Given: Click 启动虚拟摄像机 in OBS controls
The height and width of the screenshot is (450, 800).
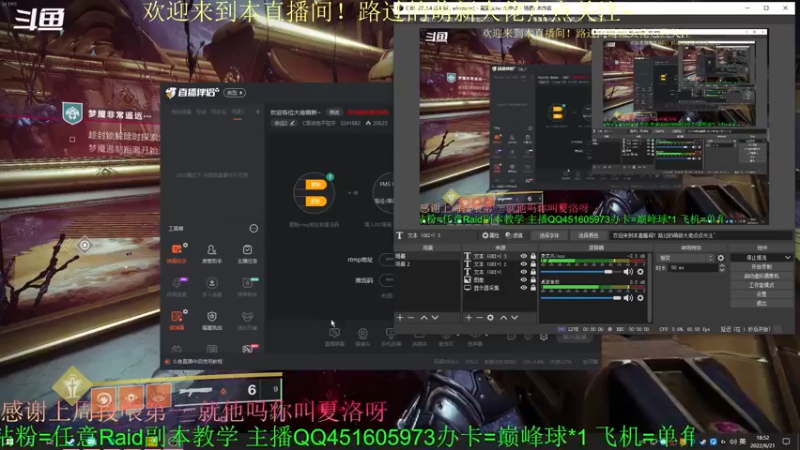Looking at the screenshot, I should (x=761, y=276).
